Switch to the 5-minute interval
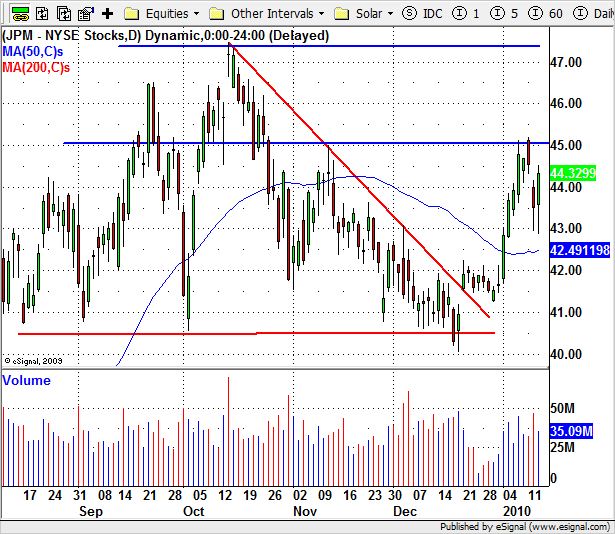 504,14
